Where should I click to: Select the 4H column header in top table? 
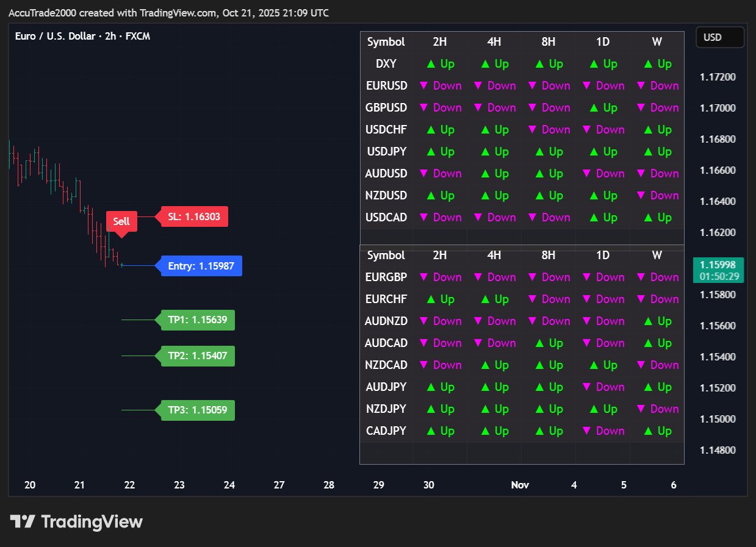coord(494,42)
